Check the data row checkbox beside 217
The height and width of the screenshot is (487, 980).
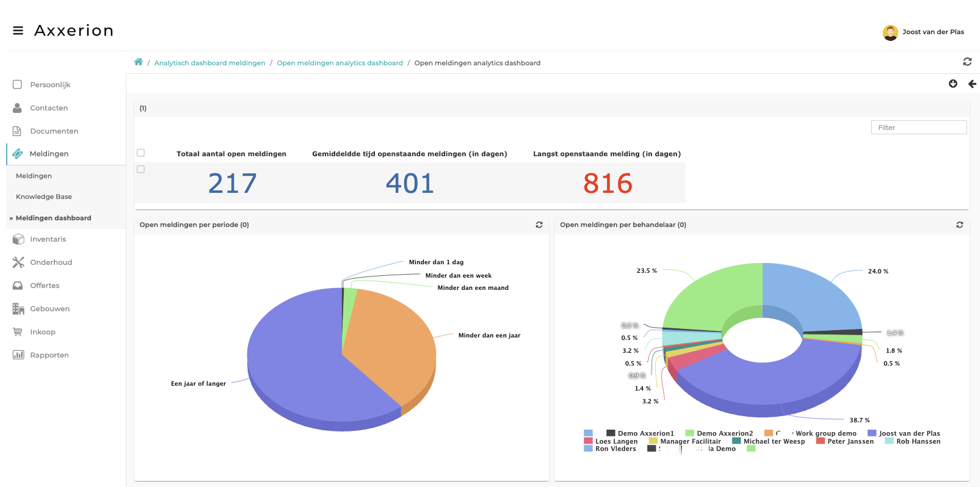[x=141, y=170]
